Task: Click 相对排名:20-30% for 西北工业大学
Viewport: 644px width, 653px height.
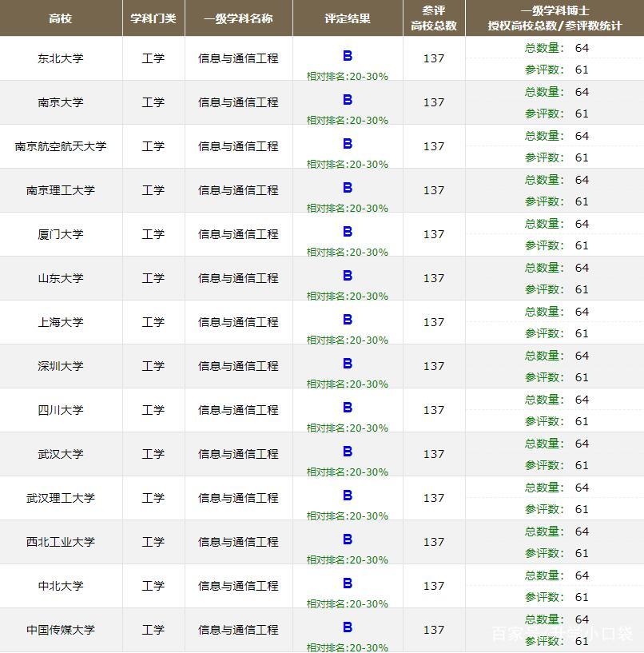Action: (348, 560)
